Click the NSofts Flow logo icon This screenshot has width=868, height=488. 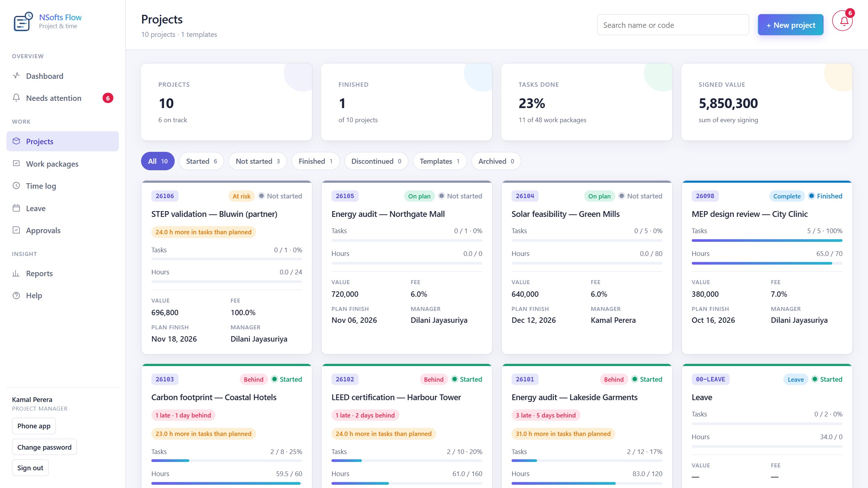point(23,21)
